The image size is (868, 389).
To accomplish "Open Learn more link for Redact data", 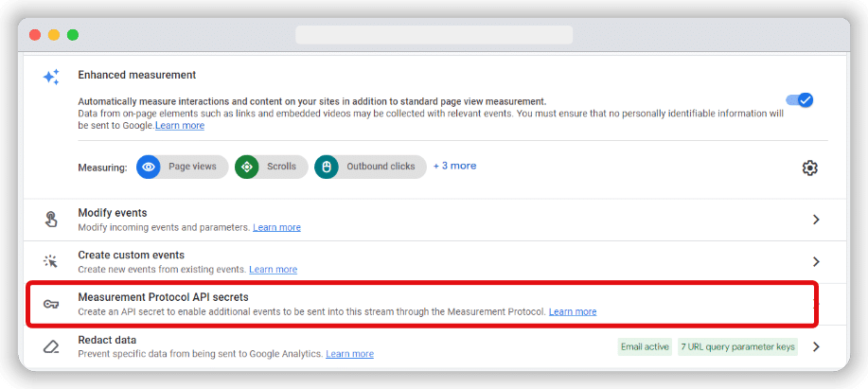I will [x=349, y=354].
